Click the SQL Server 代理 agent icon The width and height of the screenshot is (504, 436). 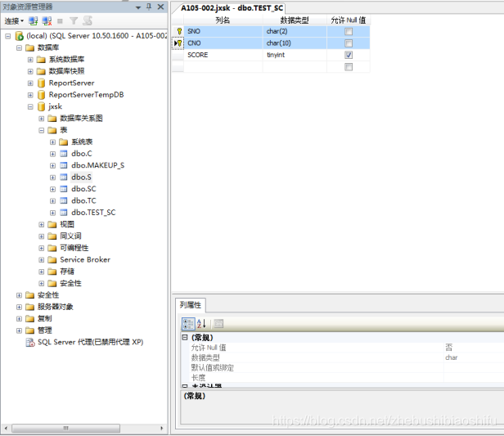coord(30,343)
